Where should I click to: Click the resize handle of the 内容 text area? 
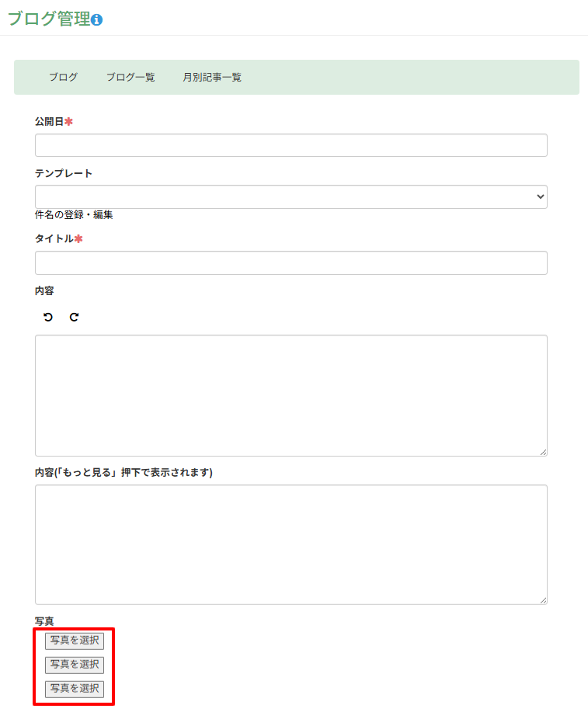click(544, 452)
